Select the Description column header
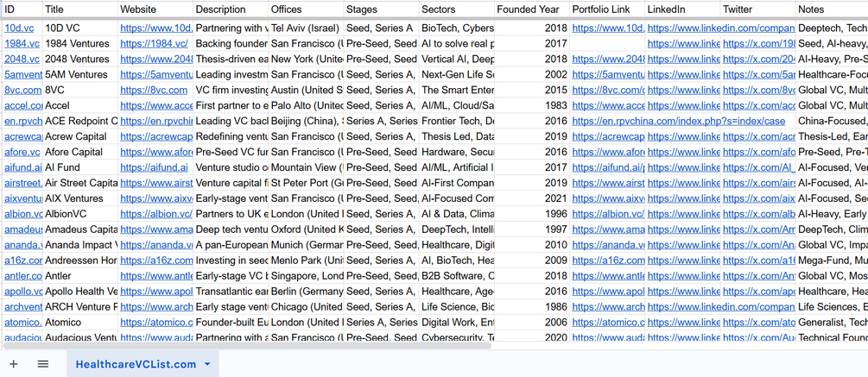This screenshot has height=377, width=868. tap(231, 9)
